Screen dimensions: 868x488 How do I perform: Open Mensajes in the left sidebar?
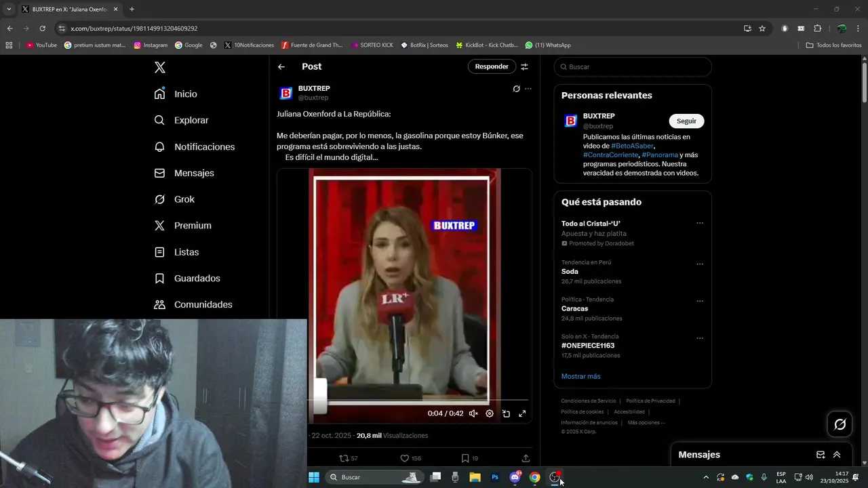pyautogui.click(x=184, y=173)
